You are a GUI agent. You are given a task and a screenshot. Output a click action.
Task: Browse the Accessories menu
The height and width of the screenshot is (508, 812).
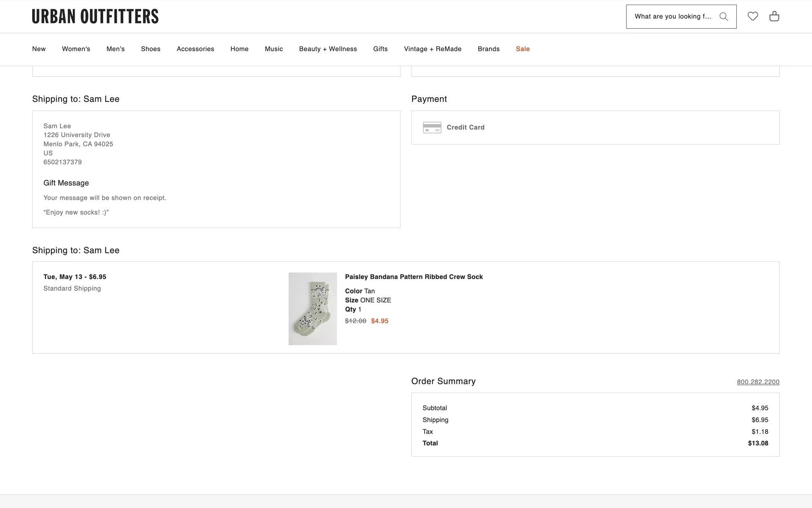point(195,49)
